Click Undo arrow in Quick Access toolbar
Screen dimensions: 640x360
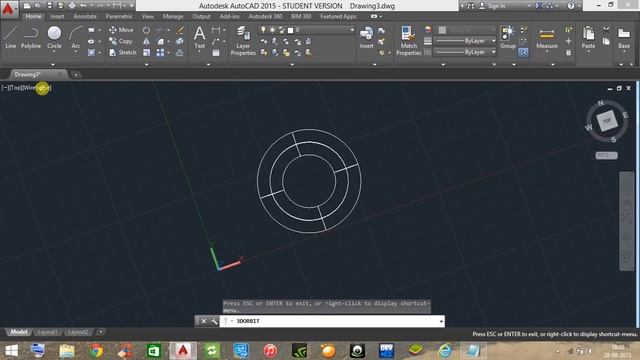83,6
